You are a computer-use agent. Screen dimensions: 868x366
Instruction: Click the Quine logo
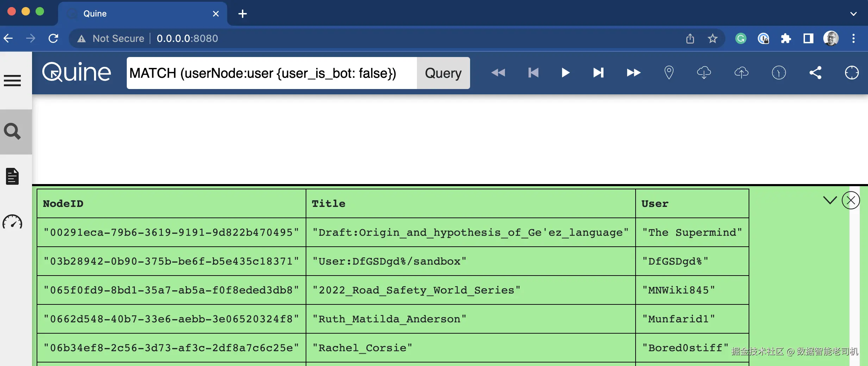click(x=76, y=72)
